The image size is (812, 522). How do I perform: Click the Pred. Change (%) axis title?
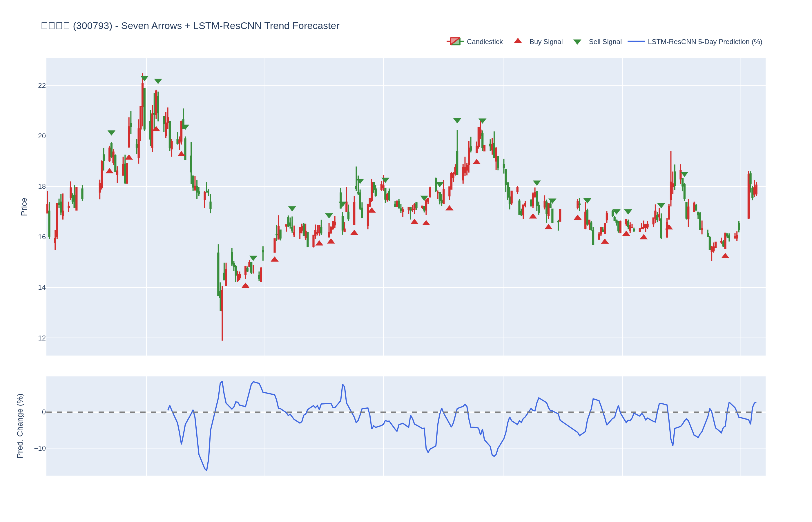(20, 426)
